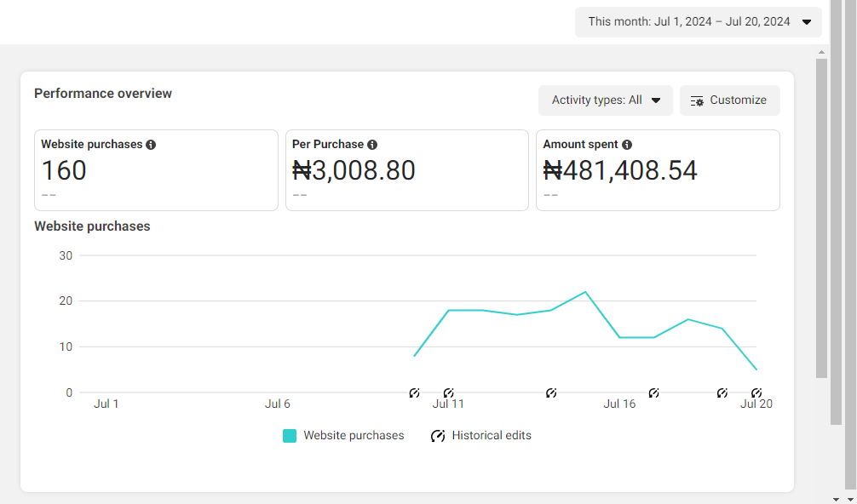Select the Website purchases metric card showing 160
857x504 pixels.
156,170
